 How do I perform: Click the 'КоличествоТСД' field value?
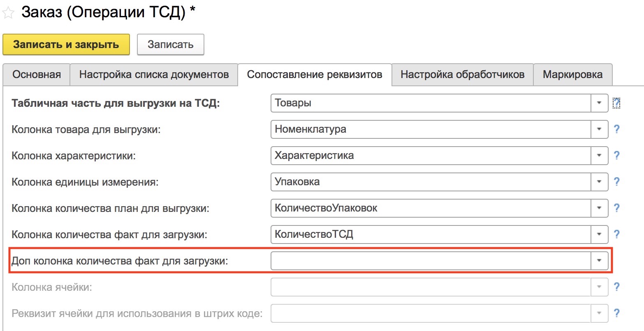431,234
